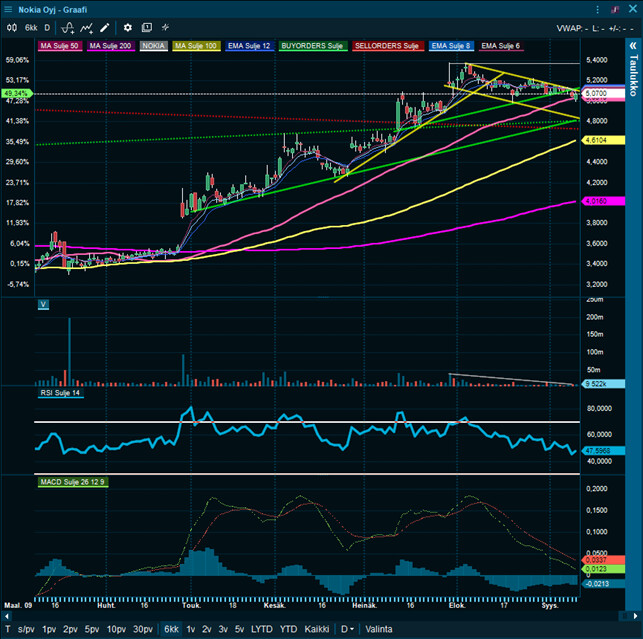This screenshot has height=639, width=643.
Task: Select the 10pv time range
Action: (116, 629)
